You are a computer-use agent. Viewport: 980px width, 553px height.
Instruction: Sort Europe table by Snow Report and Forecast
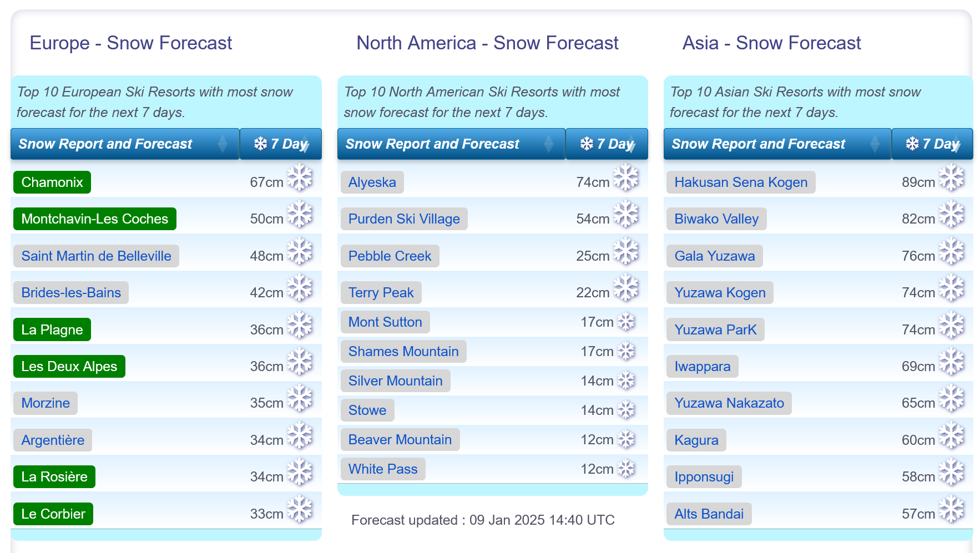coord(125,144)
